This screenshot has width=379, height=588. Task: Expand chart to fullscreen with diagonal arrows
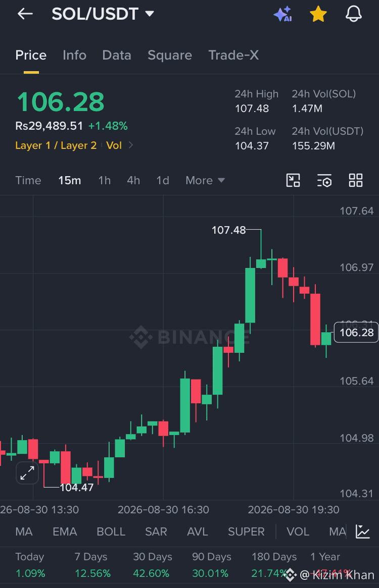27,473
